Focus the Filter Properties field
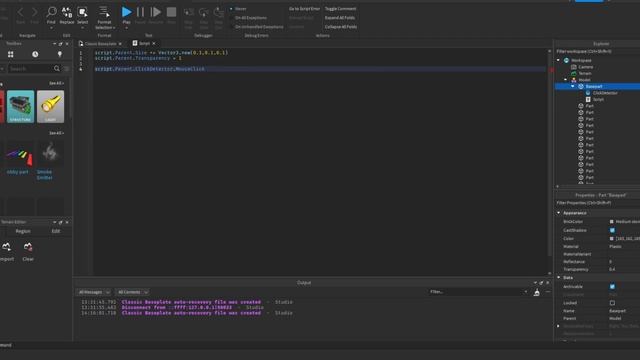The height and width of the screenshot is (360, 640). click(x=598, y=203)
